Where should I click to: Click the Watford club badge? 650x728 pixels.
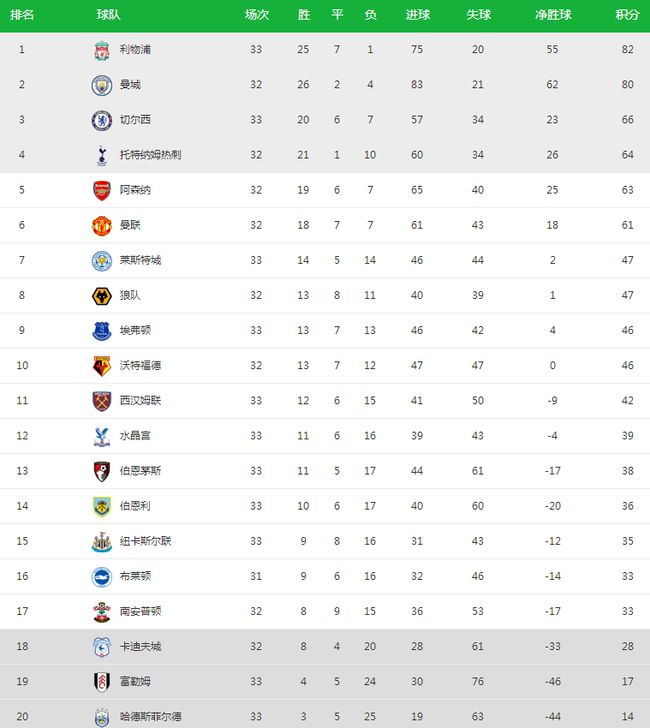pos(102,366)
